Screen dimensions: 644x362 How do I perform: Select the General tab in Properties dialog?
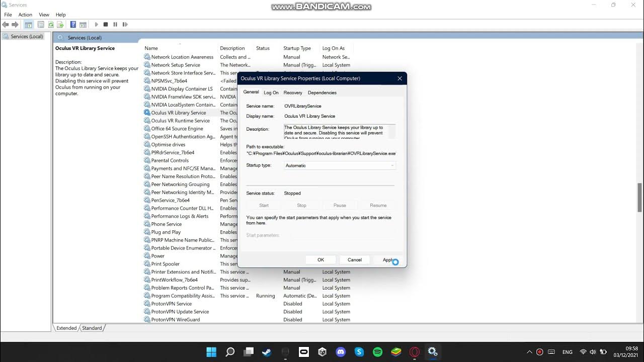click(x=251, y=92)
